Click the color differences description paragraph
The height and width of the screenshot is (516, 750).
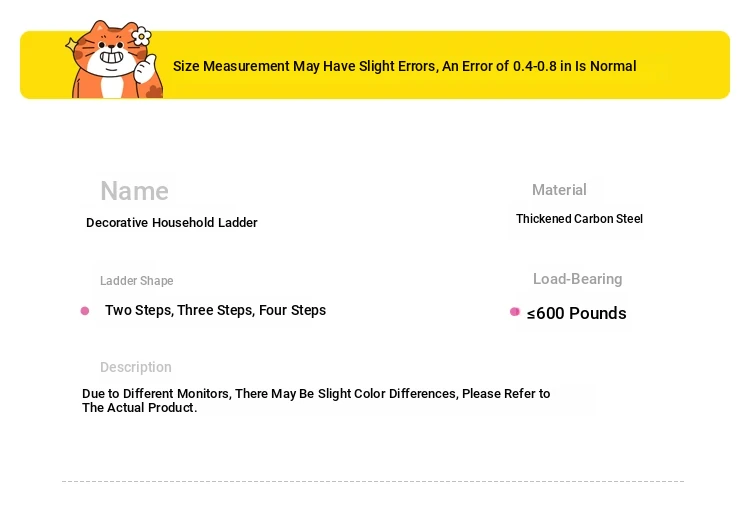pyautogui.click(x=316, y=400)
